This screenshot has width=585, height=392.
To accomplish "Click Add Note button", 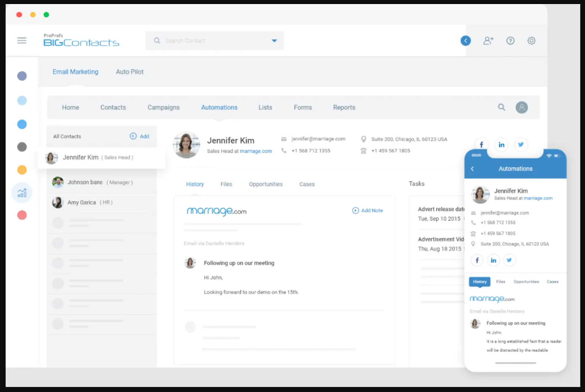I will (367, 210).
